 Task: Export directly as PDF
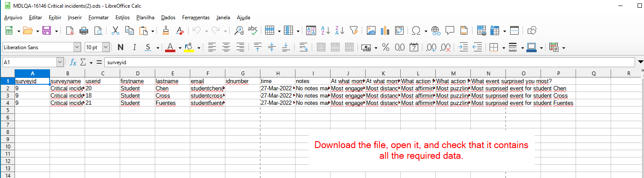(x=70, y=30)
